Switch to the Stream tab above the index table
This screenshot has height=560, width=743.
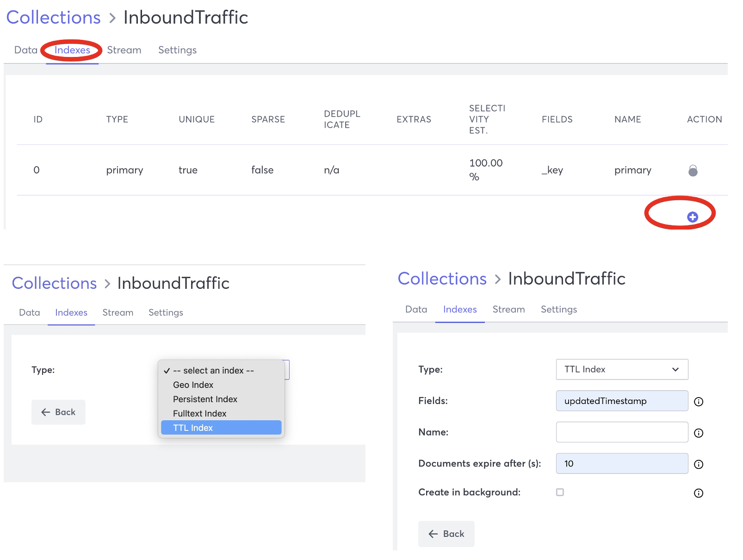[x=124, y=50]
